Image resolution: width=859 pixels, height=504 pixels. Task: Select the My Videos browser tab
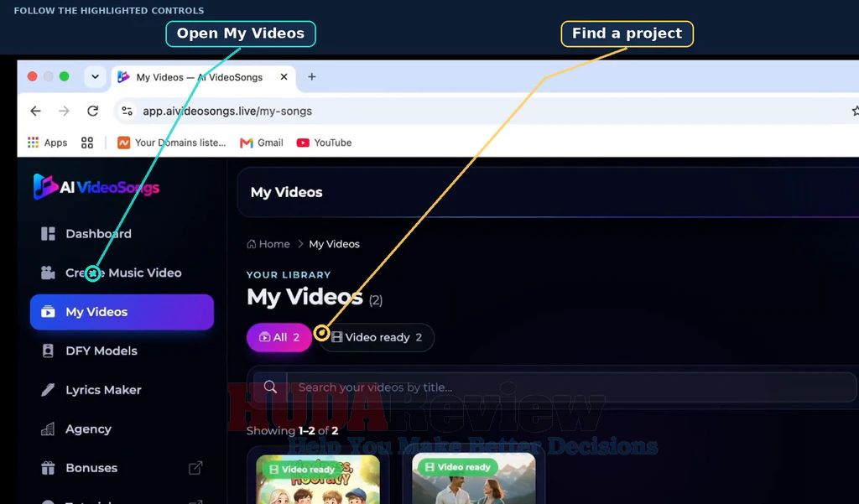tap(204, 77)
